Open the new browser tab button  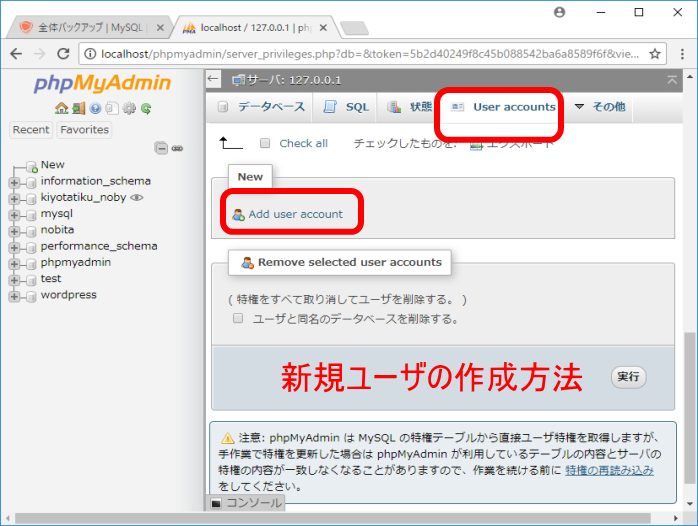pyautogui.click(x=354, y=28)
